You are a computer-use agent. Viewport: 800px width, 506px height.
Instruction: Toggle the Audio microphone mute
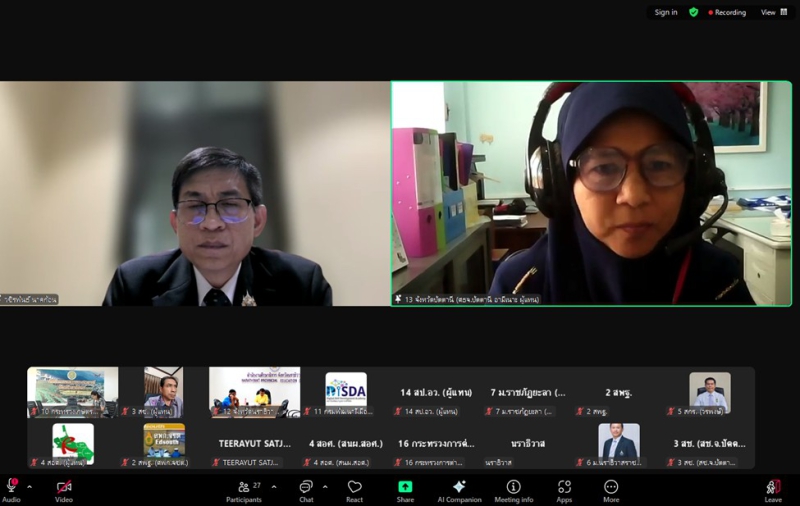click(12, 489)
